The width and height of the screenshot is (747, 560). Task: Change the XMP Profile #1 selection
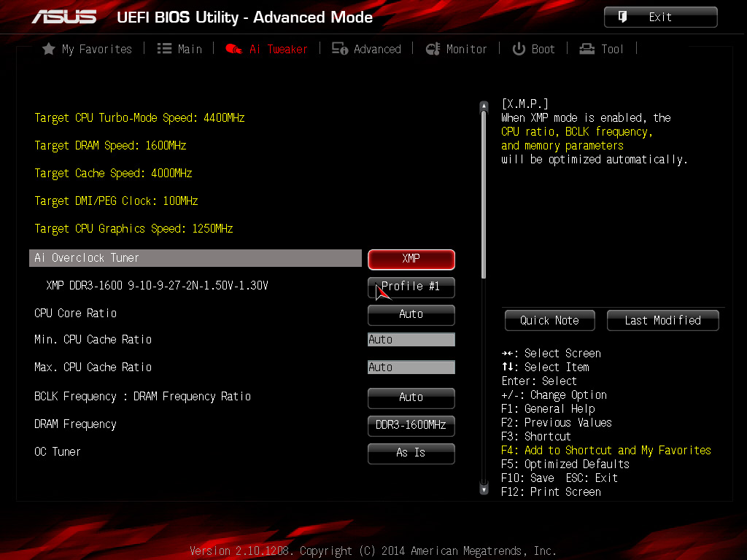[x=411, y=287]
